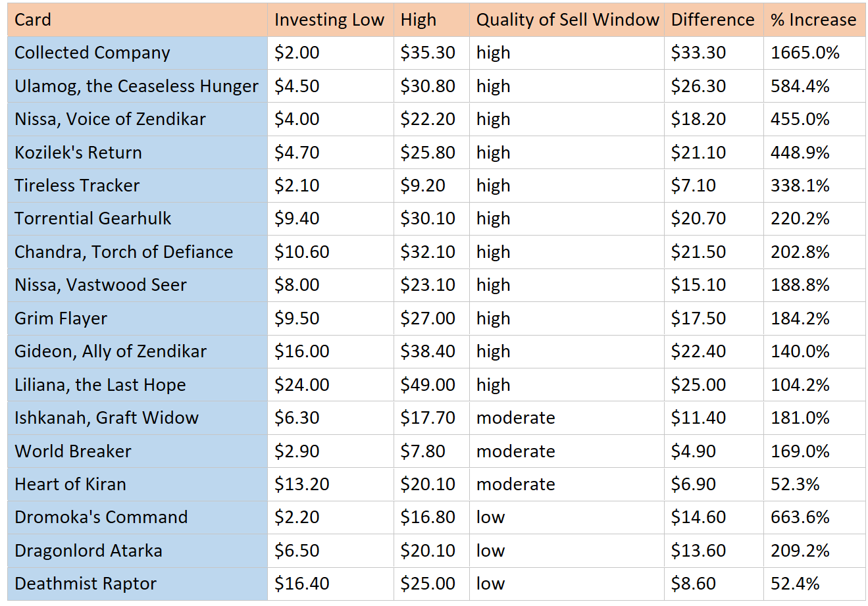The width and height of the screenshot is (868, 606).
Task: Click Grim Flayer's $17.50 difference cell
Action: coord(698,318)
